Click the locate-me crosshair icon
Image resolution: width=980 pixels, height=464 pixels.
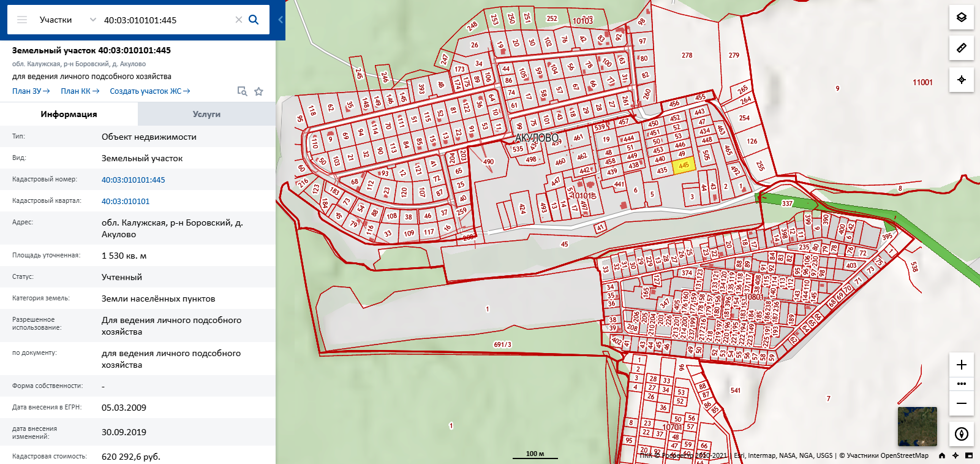tap(962, 80)
